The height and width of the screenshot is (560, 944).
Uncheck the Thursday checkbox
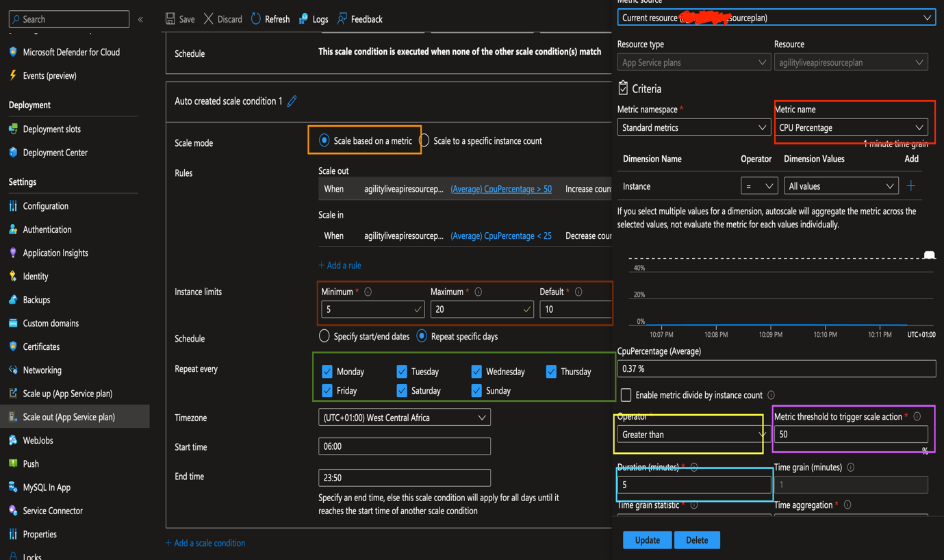[x=551, y=371]
